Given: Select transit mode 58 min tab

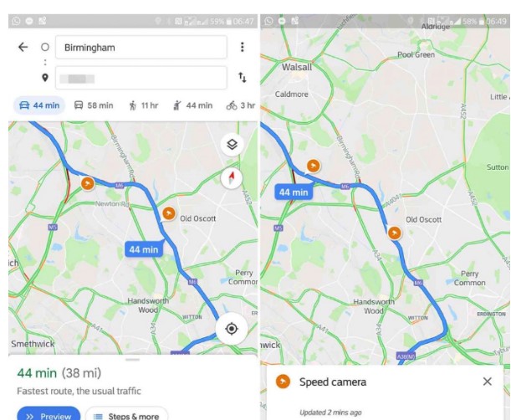Looking at the screenshot, I should pyautogui.click(x=93, y=106).
